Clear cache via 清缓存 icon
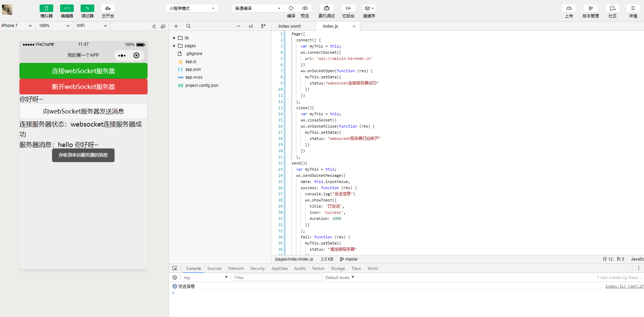This screenshot has height=317, width=644. click(x=368, y=9)
